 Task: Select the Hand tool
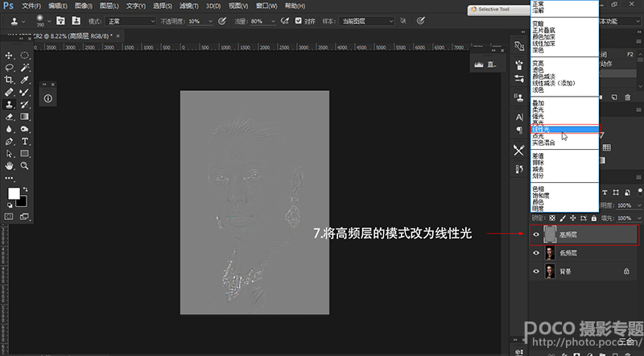(x=9, y=165)
